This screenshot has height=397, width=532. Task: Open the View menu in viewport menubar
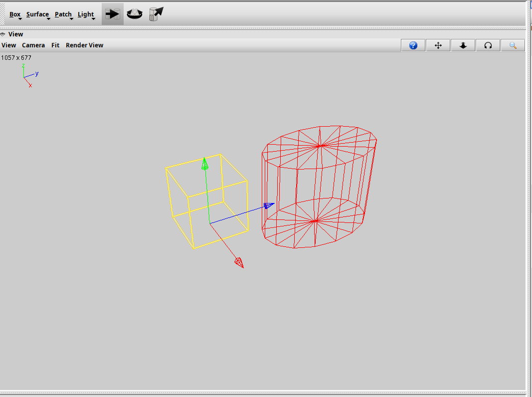coord(9,45)
